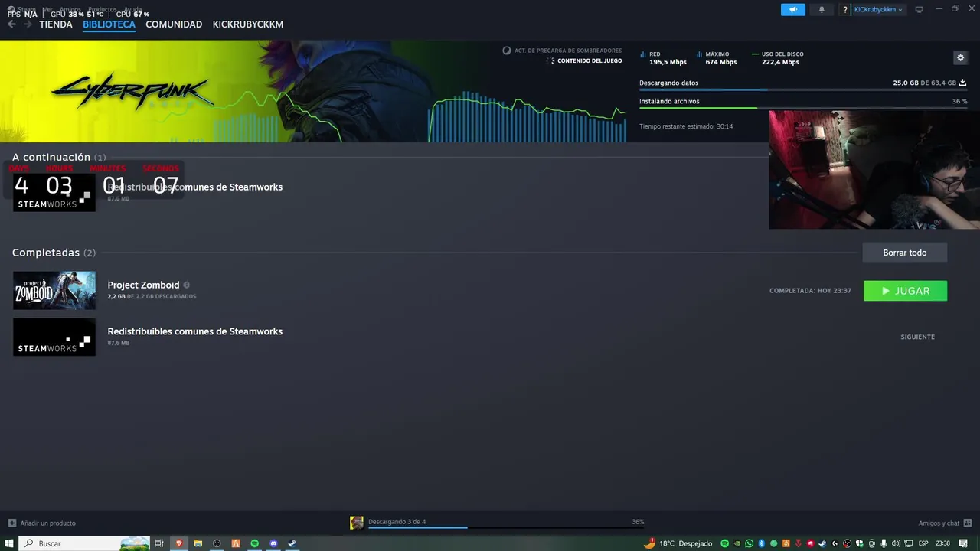Viewport: 980px width, 551px height.
Task: Click the bottom download progress bar
Action: point(506,527)
